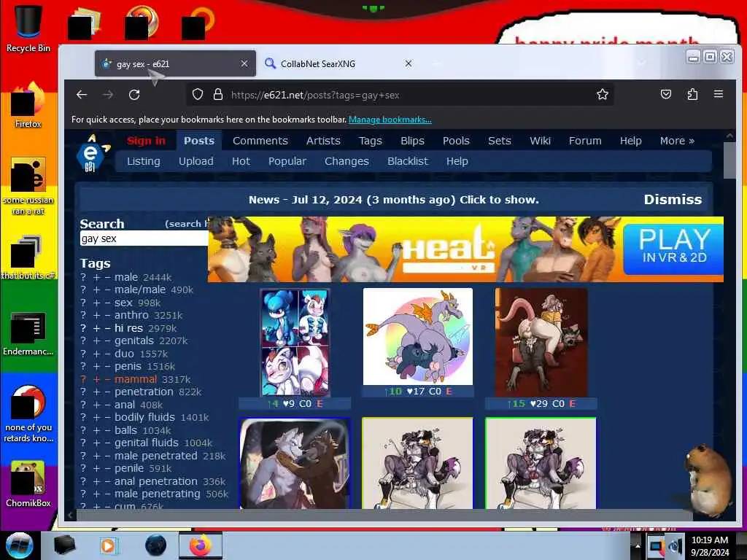Viewport: 747px width, 560px height.
Task: Reload the current page
Action: point(134,95)
